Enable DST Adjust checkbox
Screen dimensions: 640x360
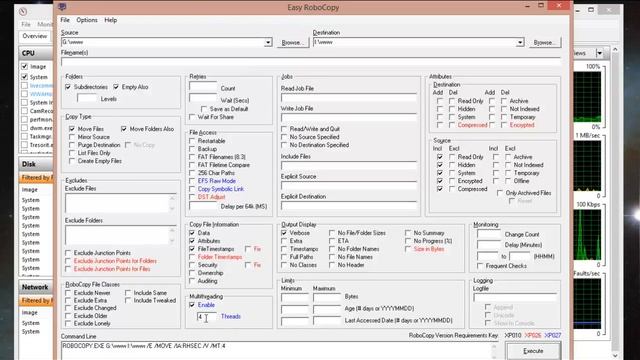[x=192, y=197]
